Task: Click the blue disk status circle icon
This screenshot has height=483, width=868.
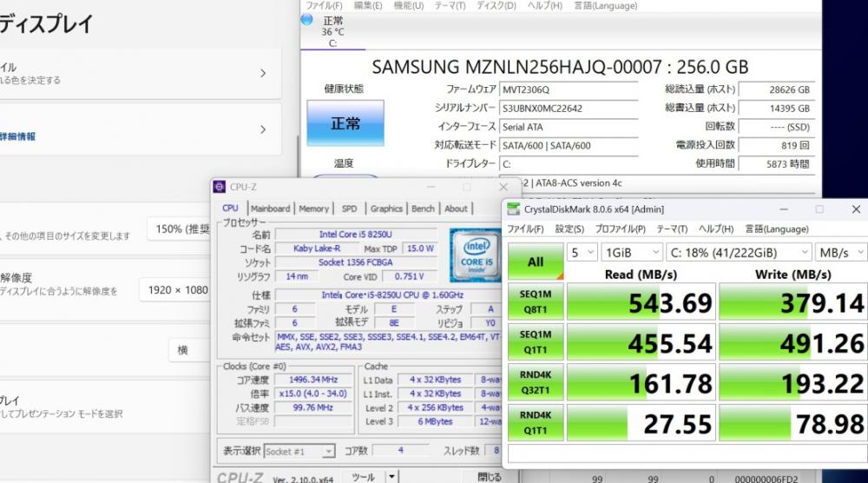Action: tap(306, 20)
